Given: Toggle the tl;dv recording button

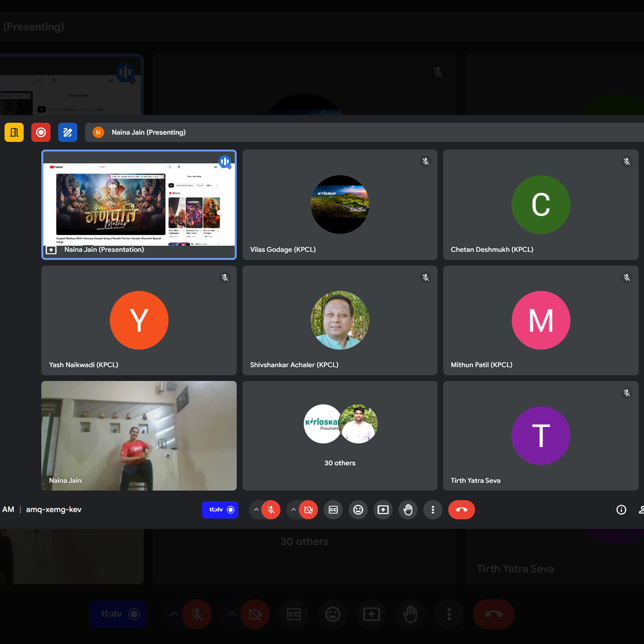Looking at the screenshot, I should coord(220,510).
